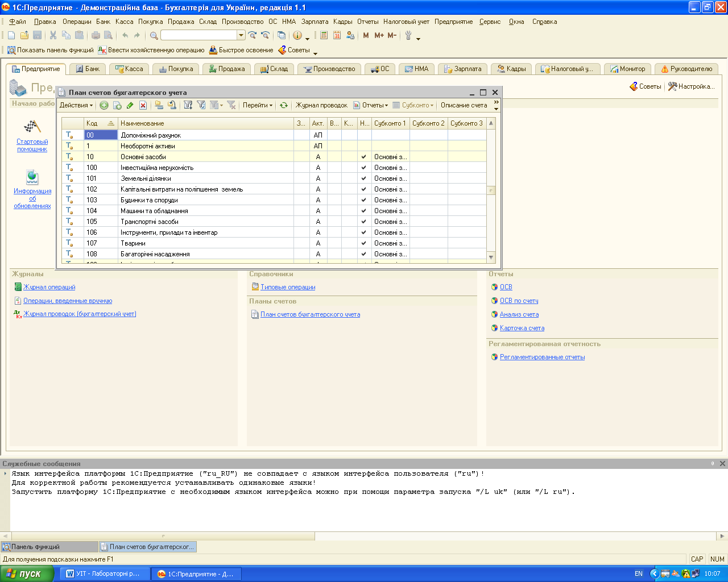Click the M- memory button

[392, 35]
